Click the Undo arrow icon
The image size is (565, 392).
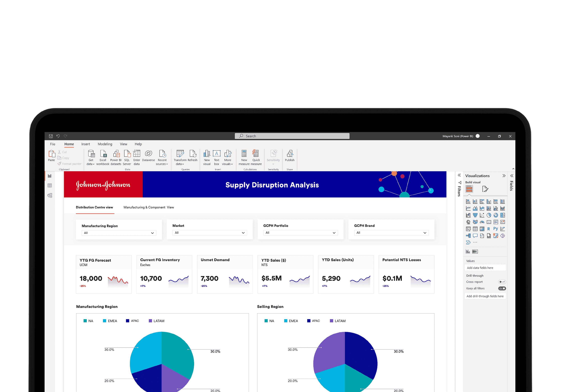click(x=58, y=136)
